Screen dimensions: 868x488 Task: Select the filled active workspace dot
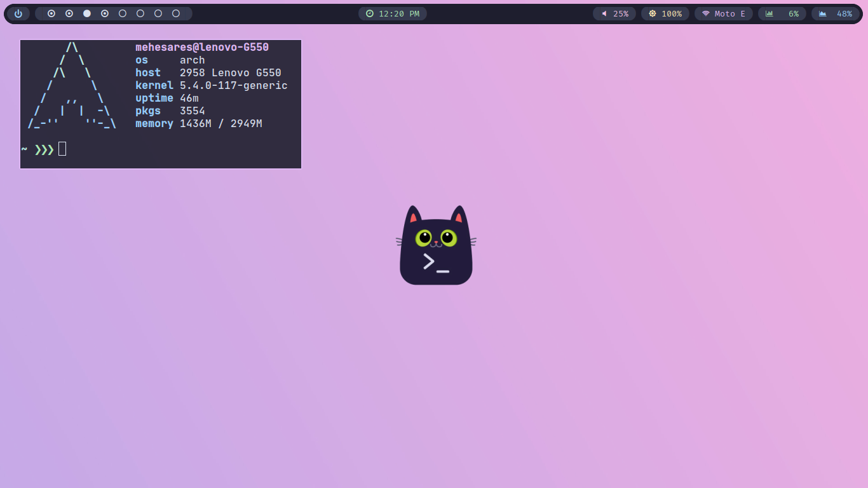[x=87, y=13]
